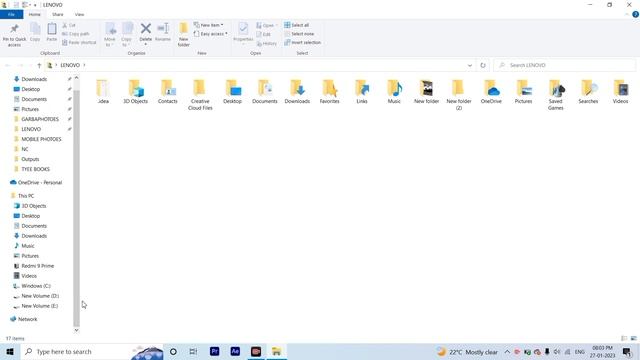This screenshot has width=640, height=360.
Task: Click the Search LENOVO field
Action: click(x=564, y=65)
